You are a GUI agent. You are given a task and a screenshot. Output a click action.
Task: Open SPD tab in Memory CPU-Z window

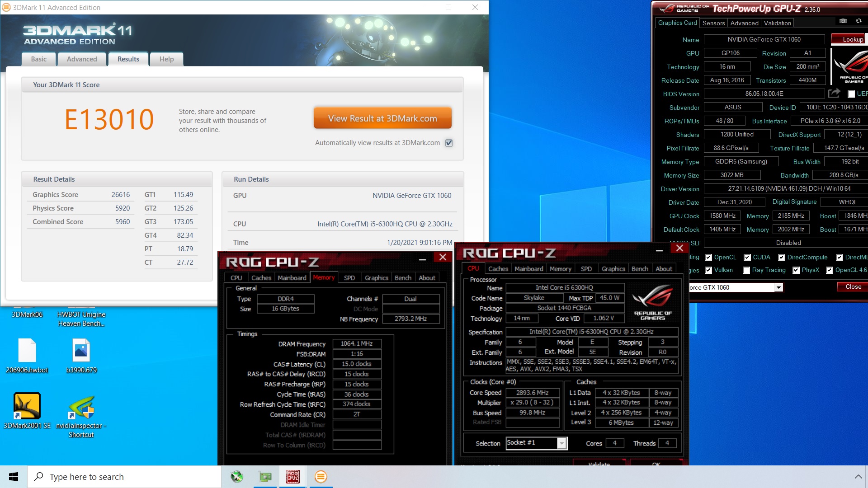349,278
